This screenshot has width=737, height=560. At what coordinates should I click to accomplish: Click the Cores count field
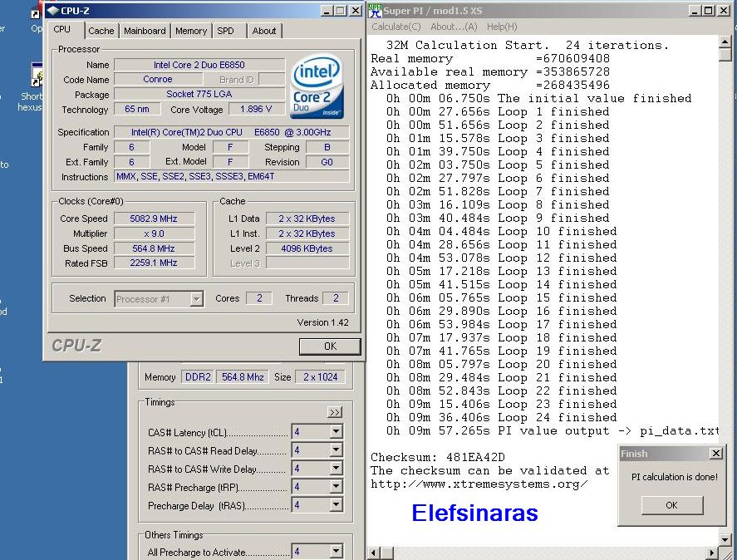pos(259,298)
